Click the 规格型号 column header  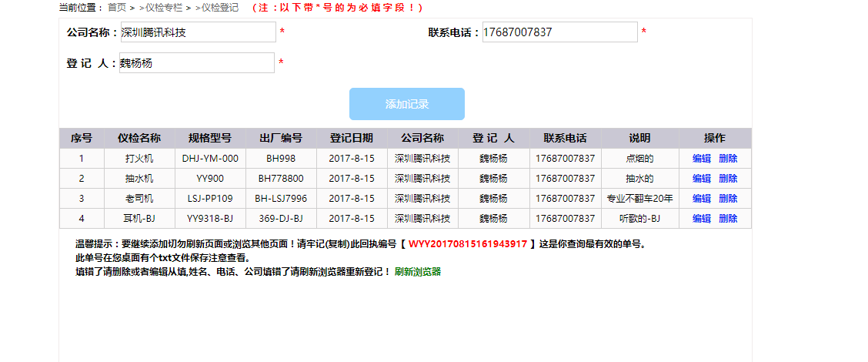pyautogui.click(x=210, y=138)
